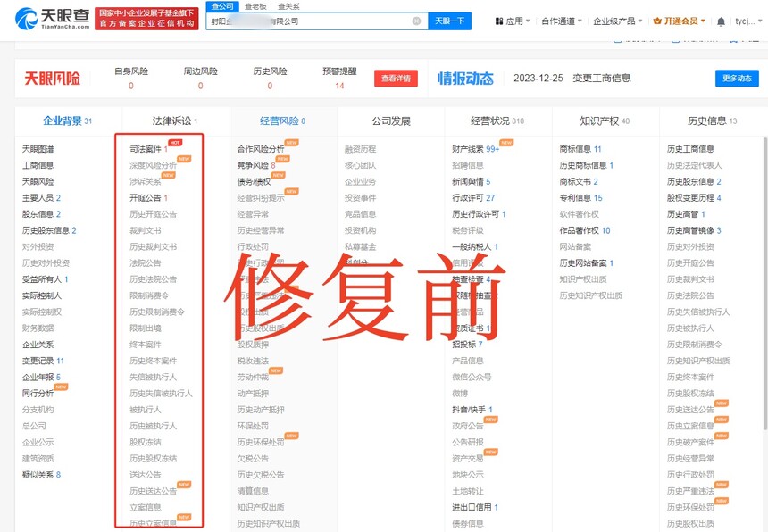Open 行政许可 with 27 entries
This screenshot has height=532, width=768.
(473, 198)
